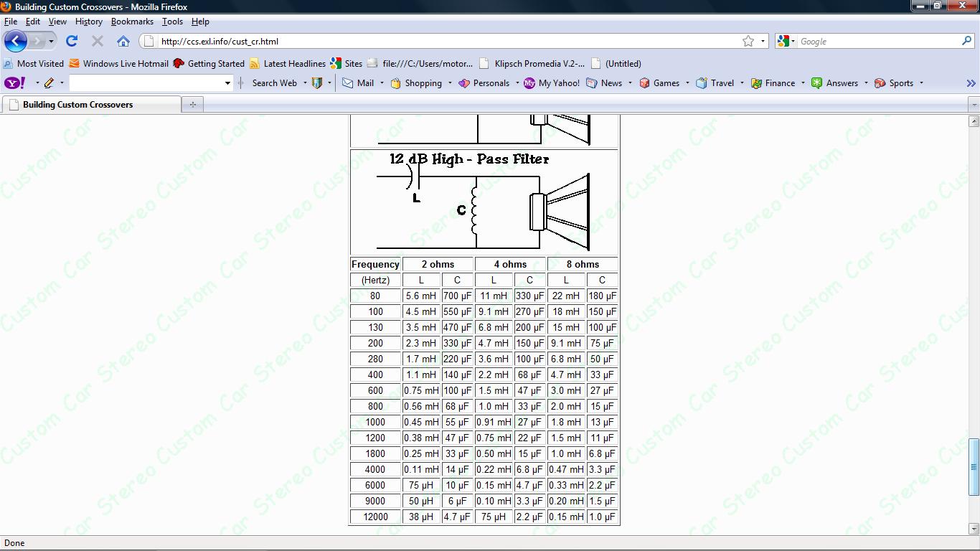Open Yahoo Answers toolbar button
Viewport: 980px width, 551px height.
(834, 83)
